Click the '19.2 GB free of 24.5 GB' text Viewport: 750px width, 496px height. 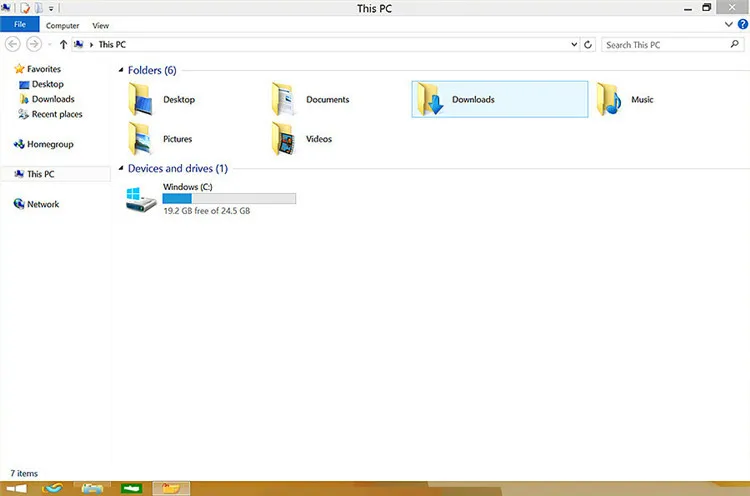point(207,210)
